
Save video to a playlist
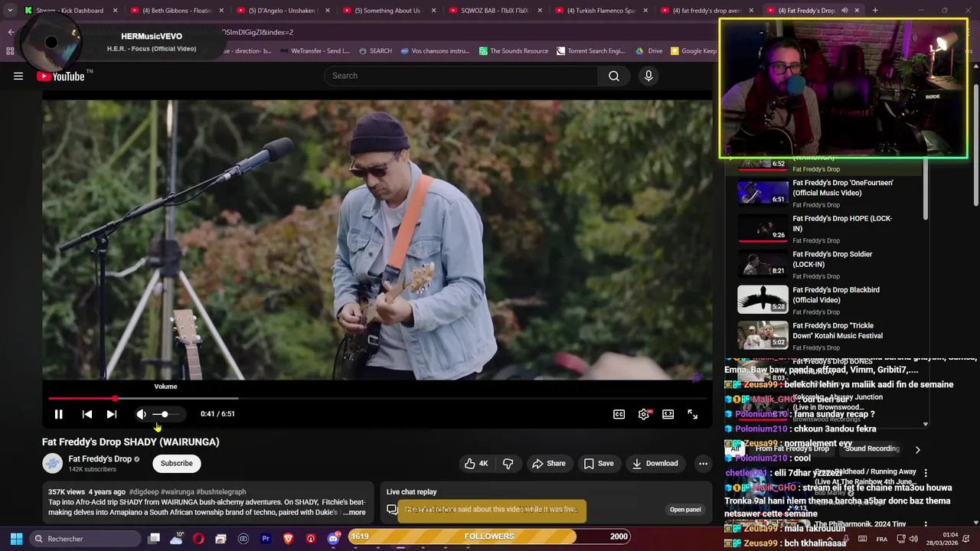click(x=599, y=463)
